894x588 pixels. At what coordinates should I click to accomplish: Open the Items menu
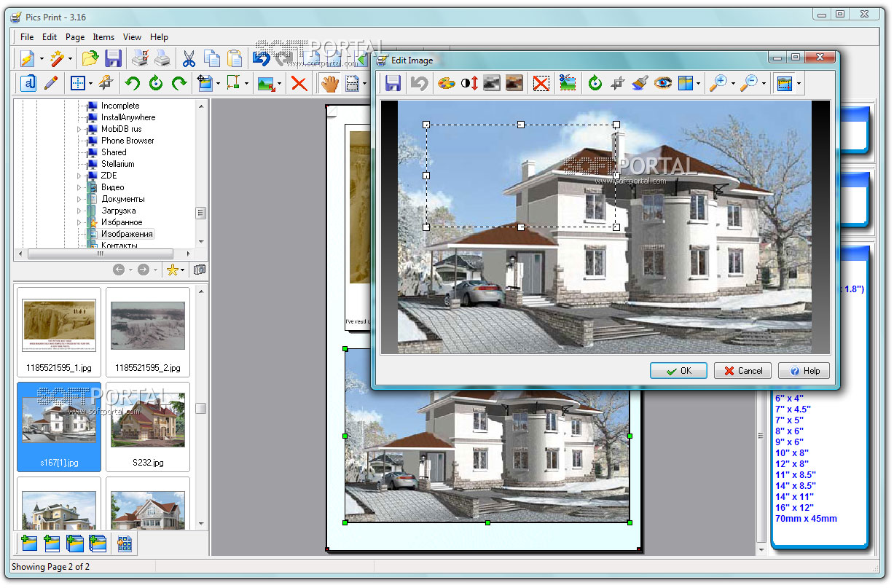coord(103,37)
